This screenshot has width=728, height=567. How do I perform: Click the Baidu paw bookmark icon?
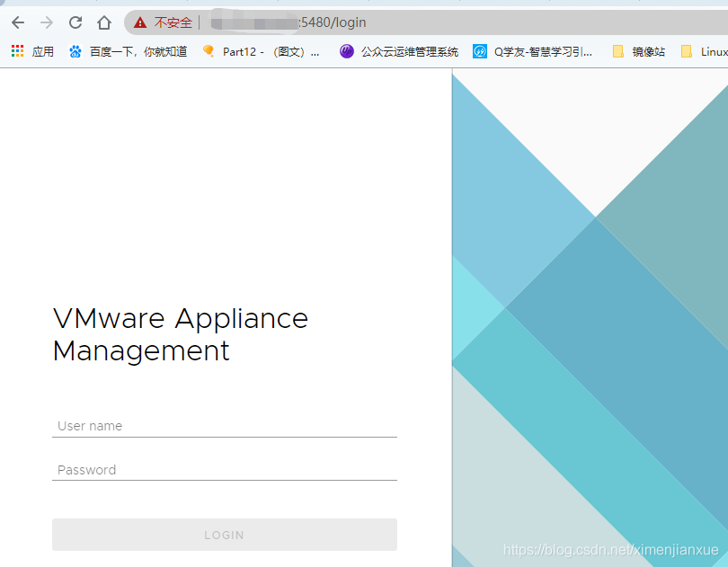pyautogui.click(x=75, y=51)
